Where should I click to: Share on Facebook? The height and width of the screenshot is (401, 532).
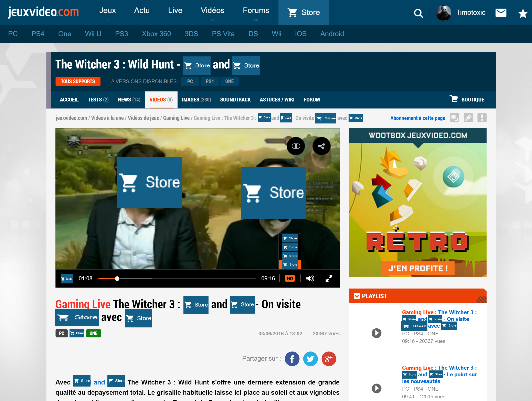[292, 359]
